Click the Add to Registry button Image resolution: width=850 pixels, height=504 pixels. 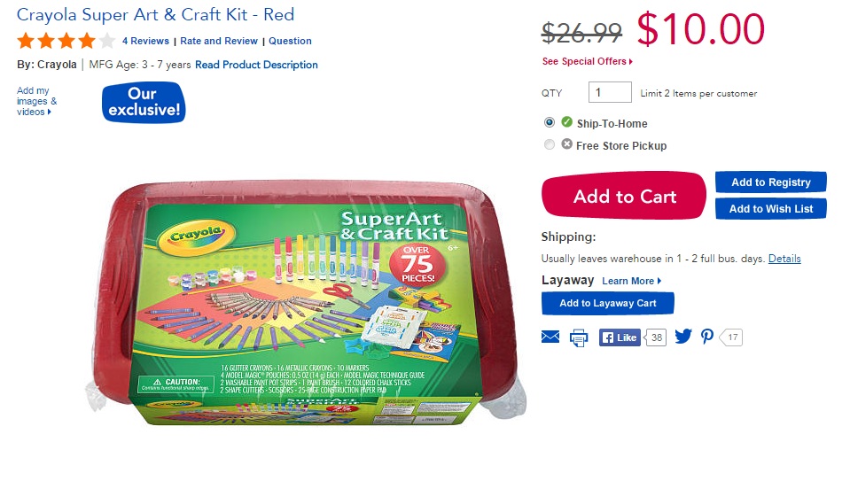pos(771,182)
